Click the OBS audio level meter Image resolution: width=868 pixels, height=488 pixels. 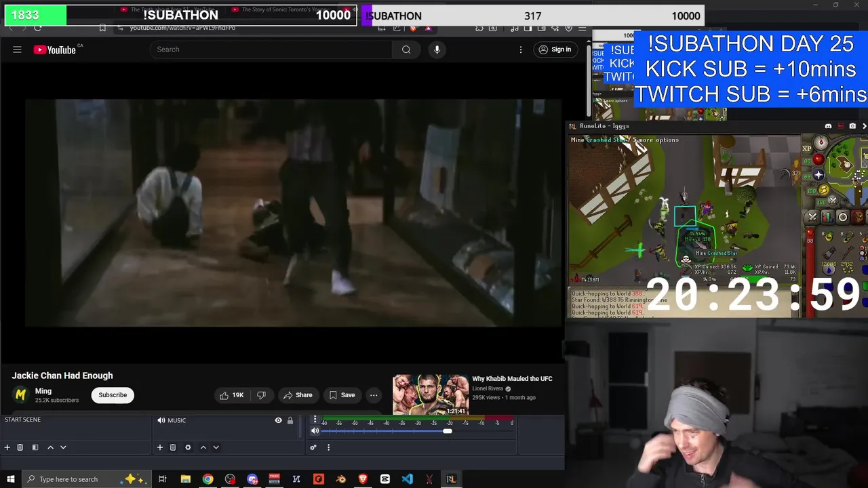(418, 419)
